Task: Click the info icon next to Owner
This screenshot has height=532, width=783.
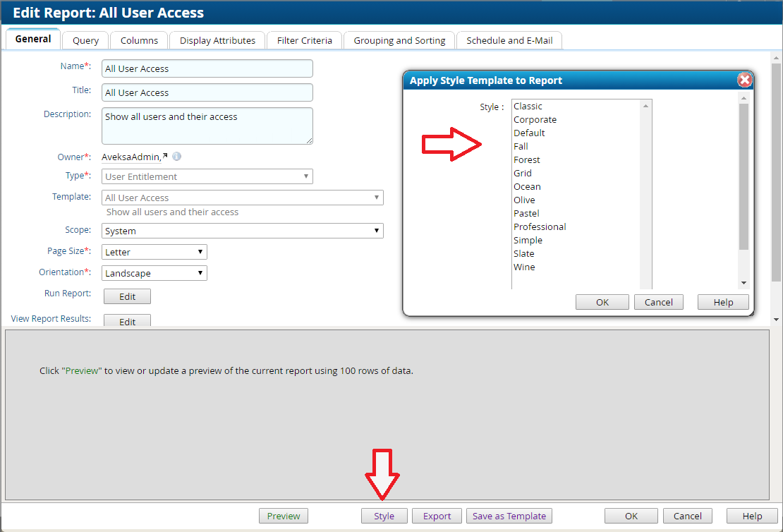Action: coord(176,156)
